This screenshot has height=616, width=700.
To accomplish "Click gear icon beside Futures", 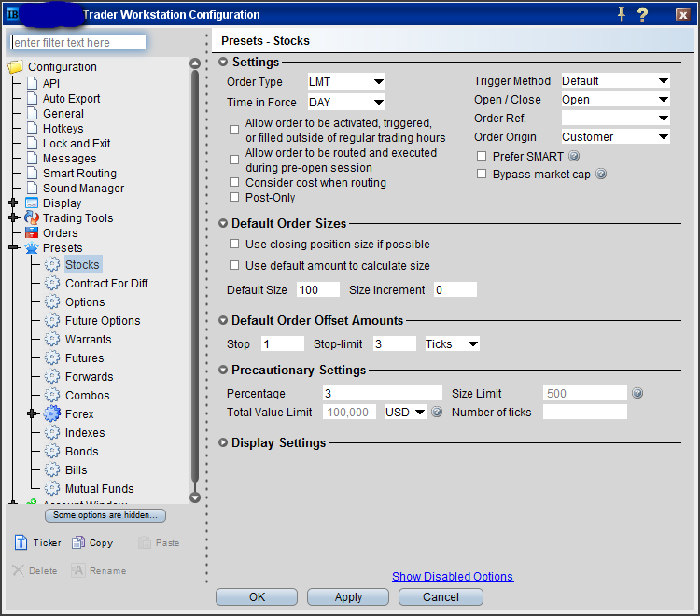I will pyautogui.click(x=52, y=358).
